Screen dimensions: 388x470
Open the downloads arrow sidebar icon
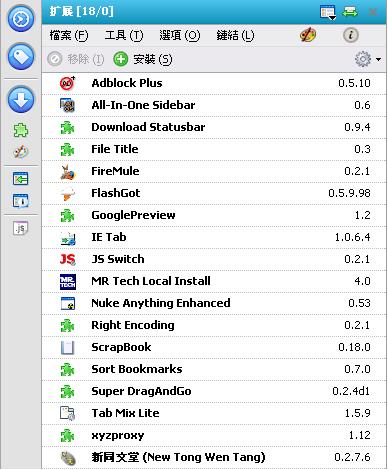pos(21,99)
